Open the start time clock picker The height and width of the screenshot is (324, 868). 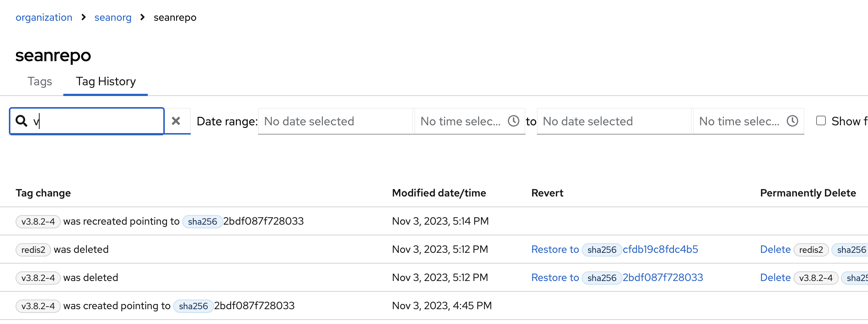[514, 121]
